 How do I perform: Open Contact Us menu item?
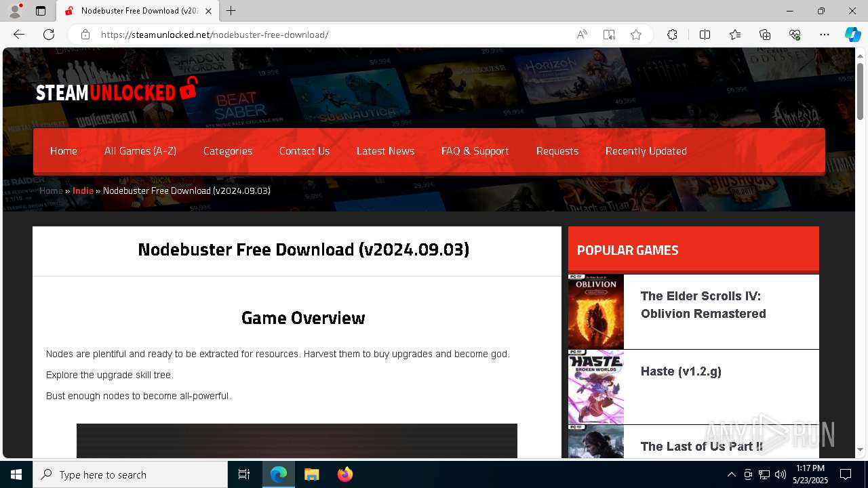coord(304,151)
